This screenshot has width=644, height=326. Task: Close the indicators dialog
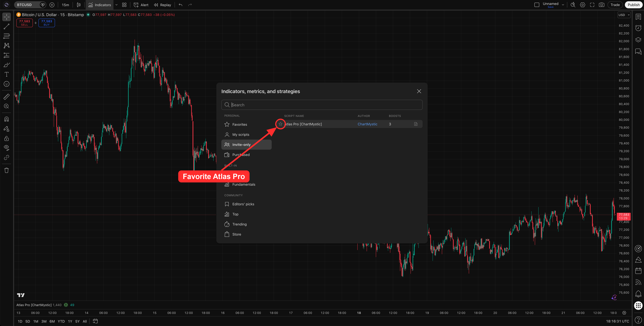point(419,91)
